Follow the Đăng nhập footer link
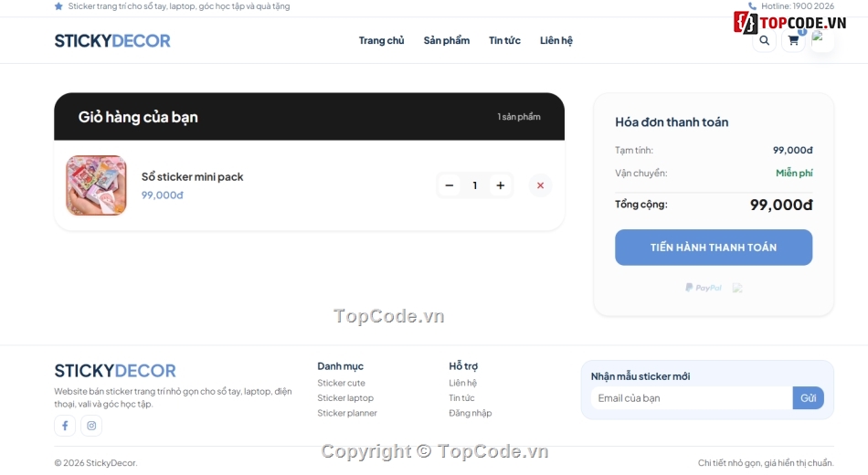The height and width of the screenshot is (475, 868). [470, 413]
